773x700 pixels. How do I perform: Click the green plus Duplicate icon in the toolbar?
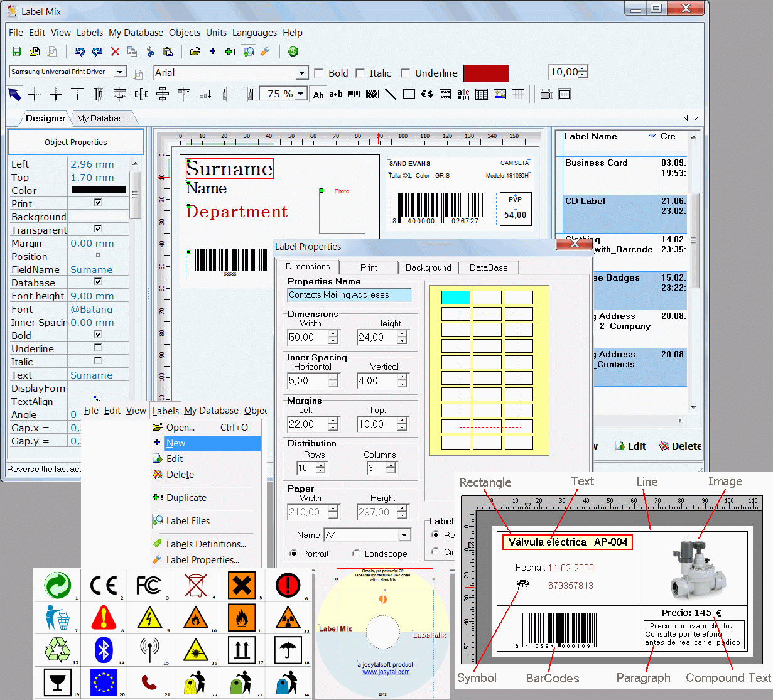230,51
